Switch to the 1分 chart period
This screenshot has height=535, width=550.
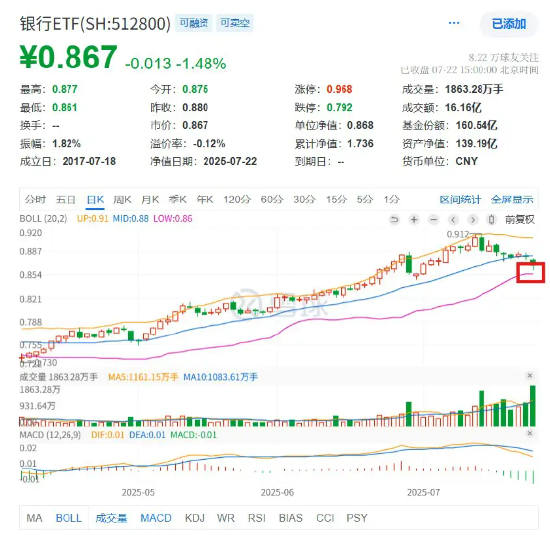pos(391,200)
